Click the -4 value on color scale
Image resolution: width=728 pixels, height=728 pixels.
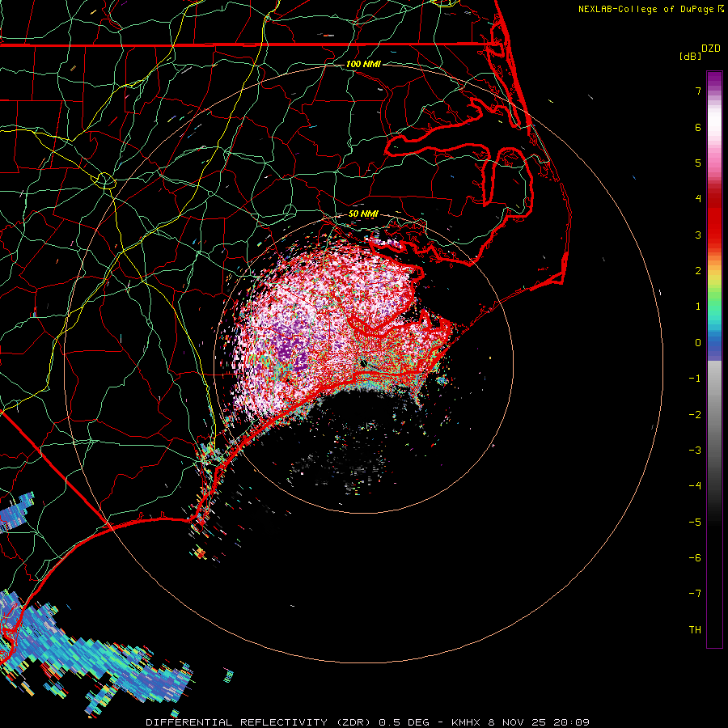pos(695,486)
